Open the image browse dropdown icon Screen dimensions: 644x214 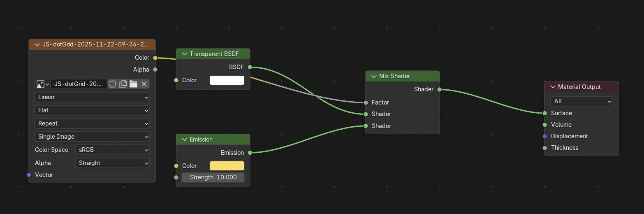click(x=43, y=84)
